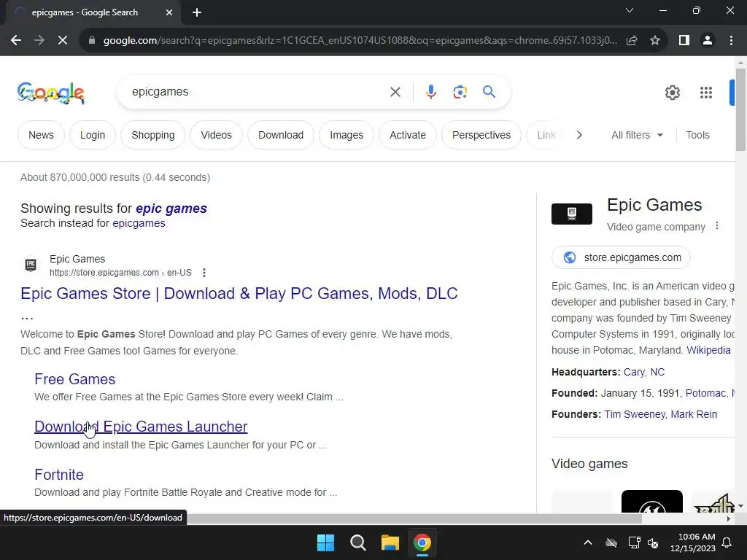The image size is (747, 560).
Task: Open the Fortnite sitelink
Action: click(x=59, y=474)
